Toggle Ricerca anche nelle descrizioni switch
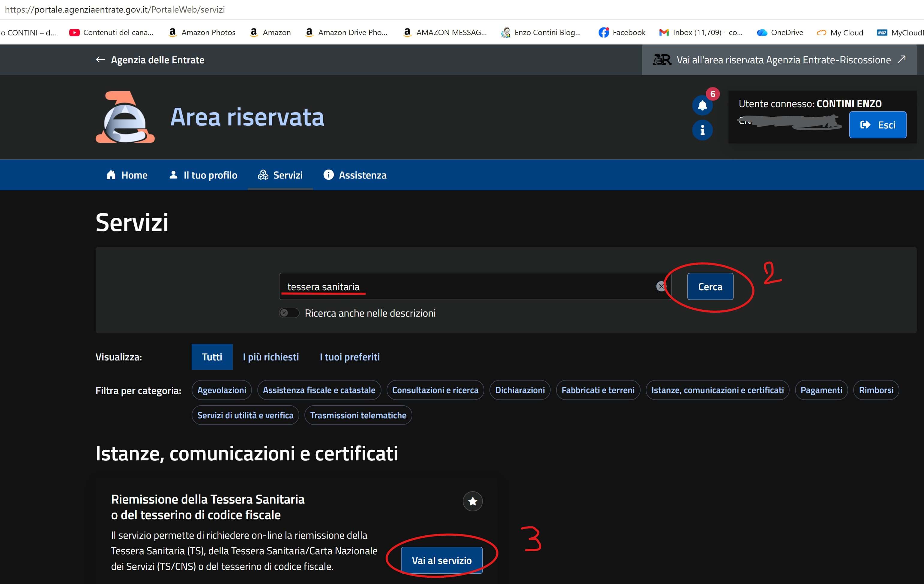924x584 pixels. pos(289,313)
